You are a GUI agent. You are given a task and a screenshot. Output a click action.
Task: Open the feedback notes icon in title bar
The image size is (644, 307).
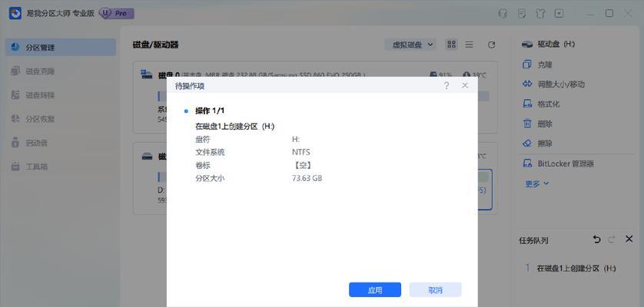pos(522,14)
